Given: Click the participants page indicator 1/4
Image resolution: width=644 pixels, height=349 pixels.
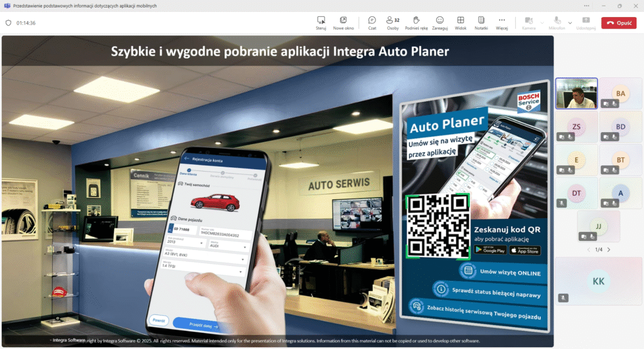Looking at the screenshot, I should [x=599, y=250].
